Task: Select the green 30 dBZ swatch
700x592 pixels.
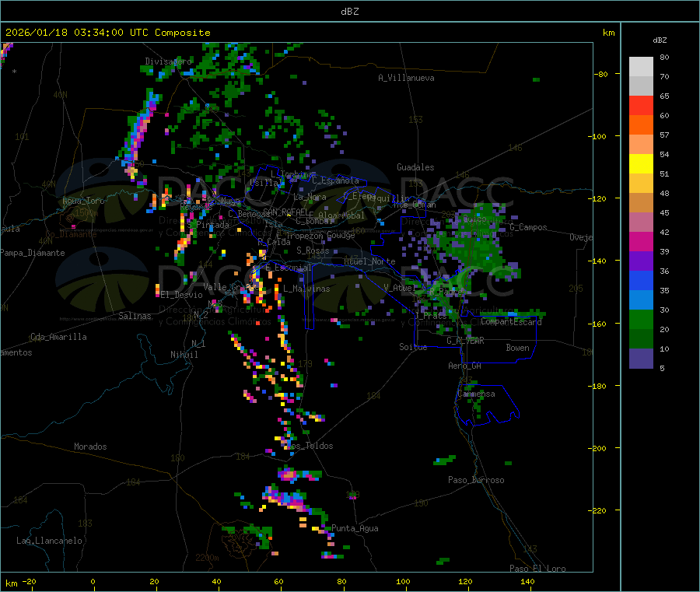Action: click(x=641, y=319)
